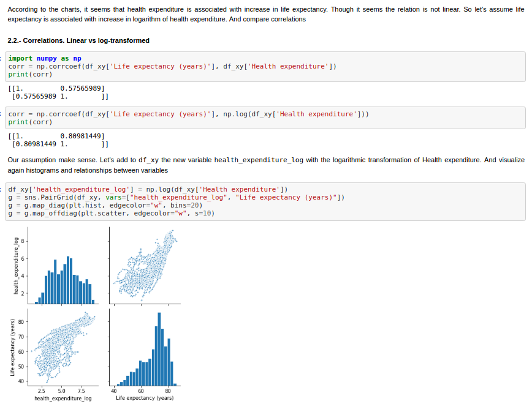Click the paragraph starting "Our assumption make sense"
This screenshot has width=532, height=412.
pyautogui.click(x=265, y=165)
